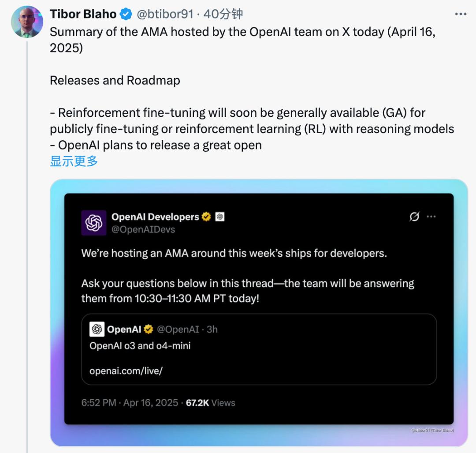Click OpenAI's gold verified checkmark in quote
The image size is (476, 453).
pos(149,329)
